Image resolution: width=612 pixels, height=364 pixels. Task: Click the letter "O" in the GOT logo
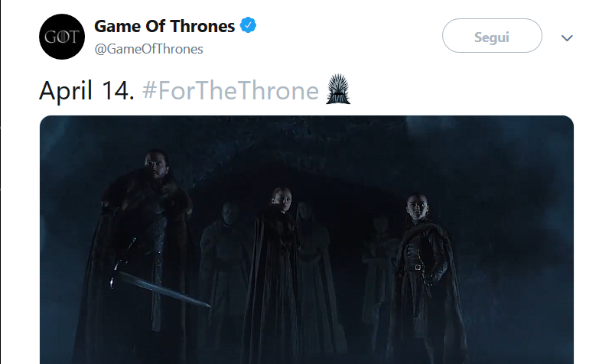coord(62,37)
